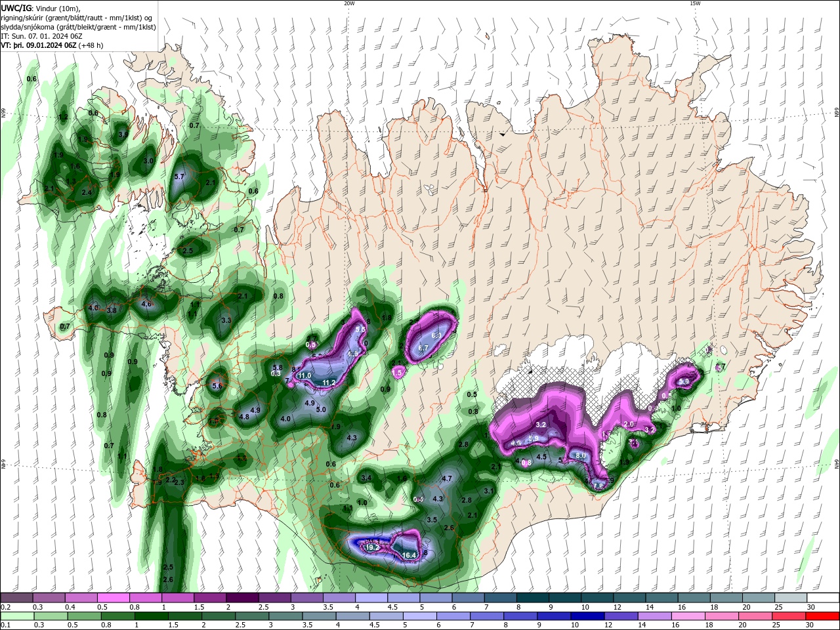Click the 15W longitude label
The image size is (840, 630).
tap(694, 3)
